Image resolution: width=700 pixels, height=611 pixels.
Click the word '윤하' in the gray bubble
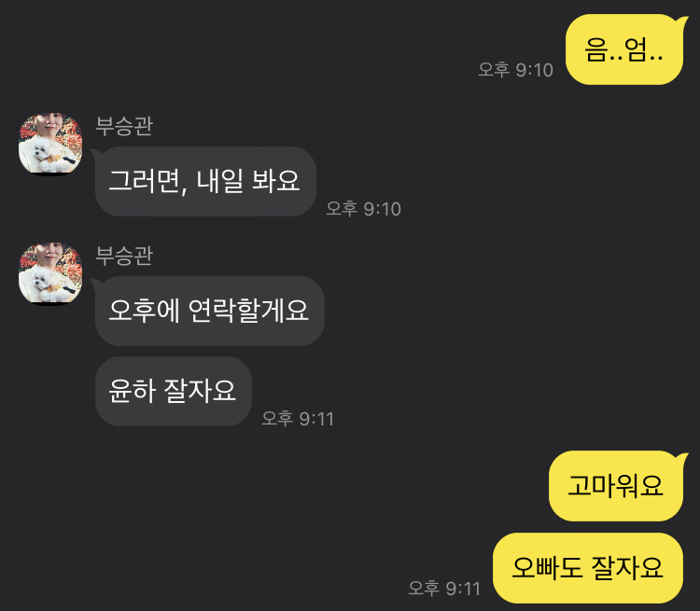click(x=132, y=391)
